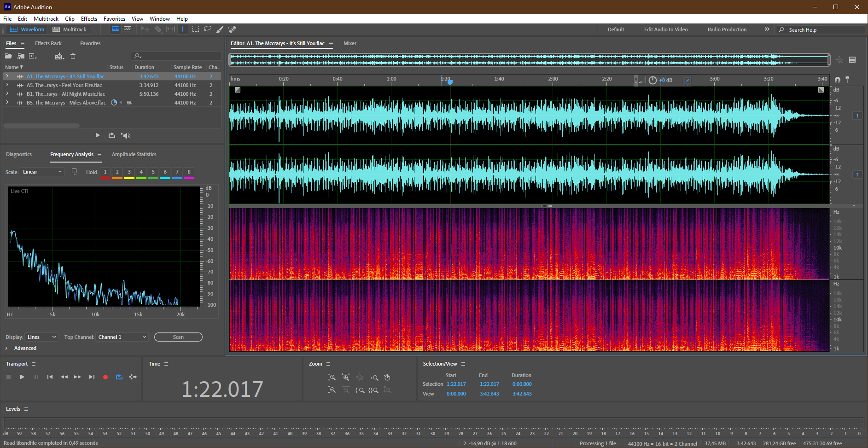Switch to the Amplitude Statistics tab
Image resolution: width=868 pixels, height=448 pixels.
click(x=134, y=154)
